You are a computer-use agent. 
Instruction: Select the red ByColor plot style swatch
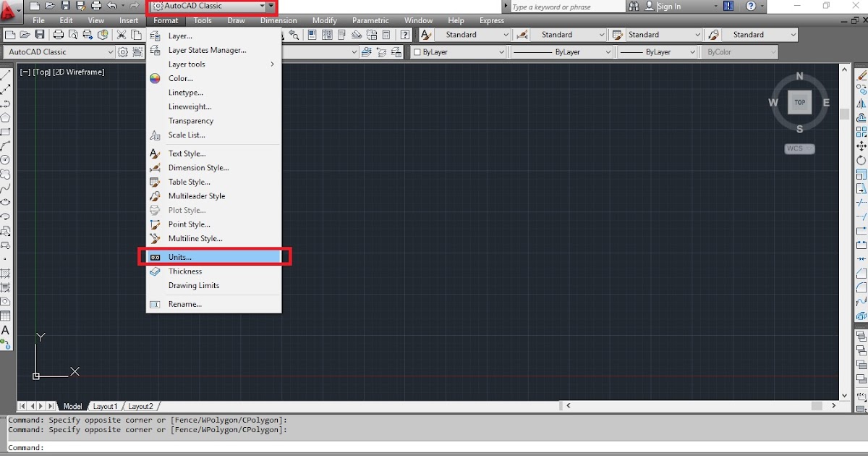pyautogui.click(x=738, y=51)
